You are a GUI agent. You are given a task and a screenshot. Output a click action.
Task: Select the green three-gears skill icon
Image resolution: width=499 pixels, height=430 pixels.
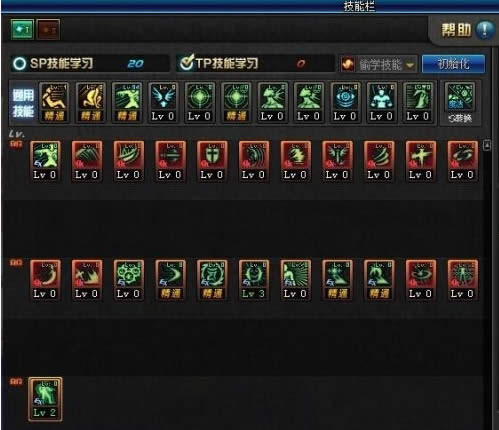tap(128, 280)
